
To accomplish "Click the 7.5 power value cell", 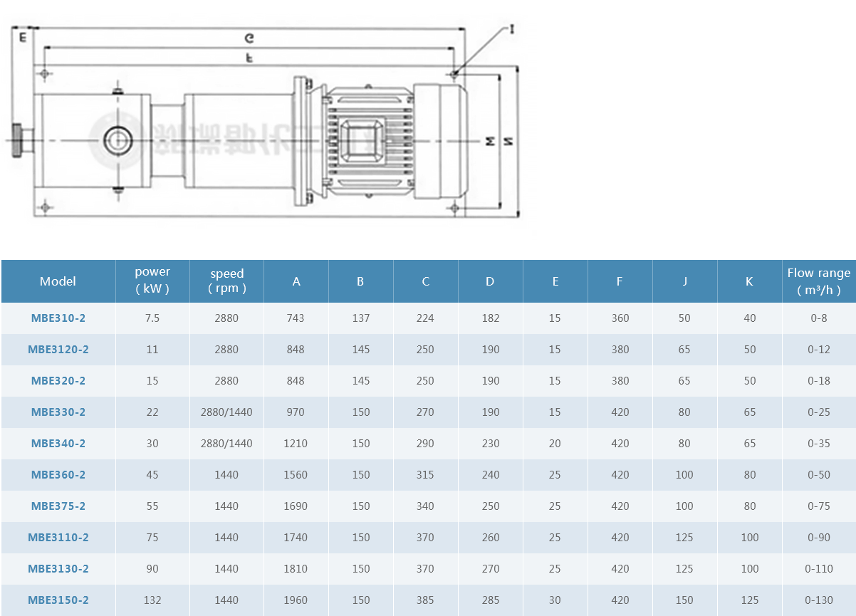I will tap(152, 318).
